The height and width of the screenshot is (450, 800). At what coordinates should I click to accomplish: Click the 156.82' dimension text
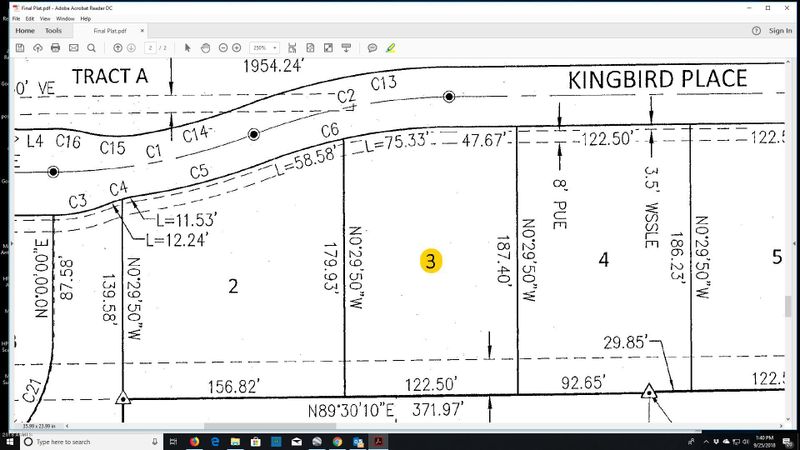pos(234,387)
